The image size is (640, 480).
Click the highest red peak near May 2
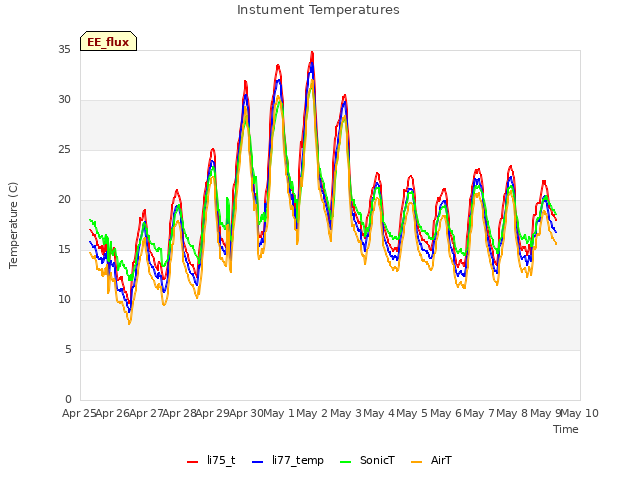point(312,53)
